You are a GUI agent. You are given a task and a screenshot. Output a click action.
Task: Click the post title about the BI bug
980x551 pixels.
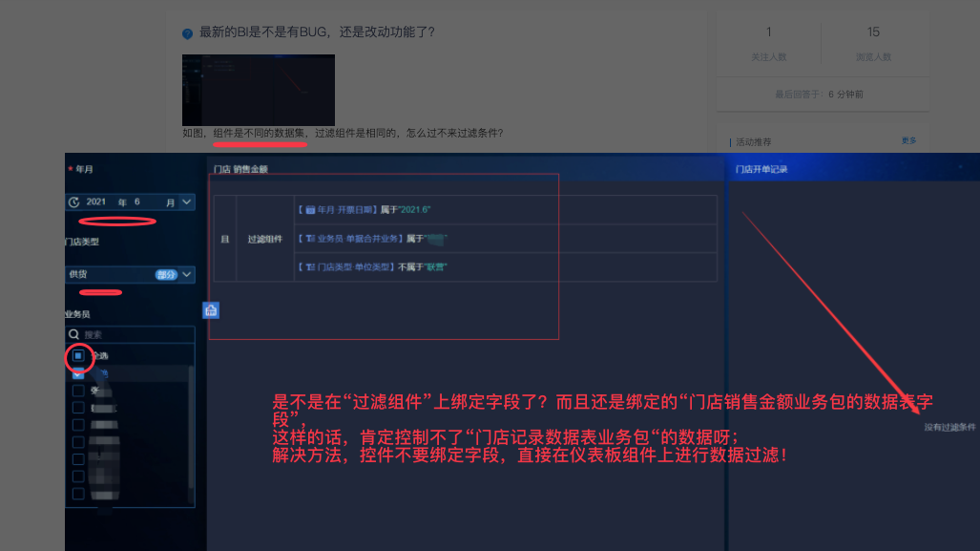(317, 32)
